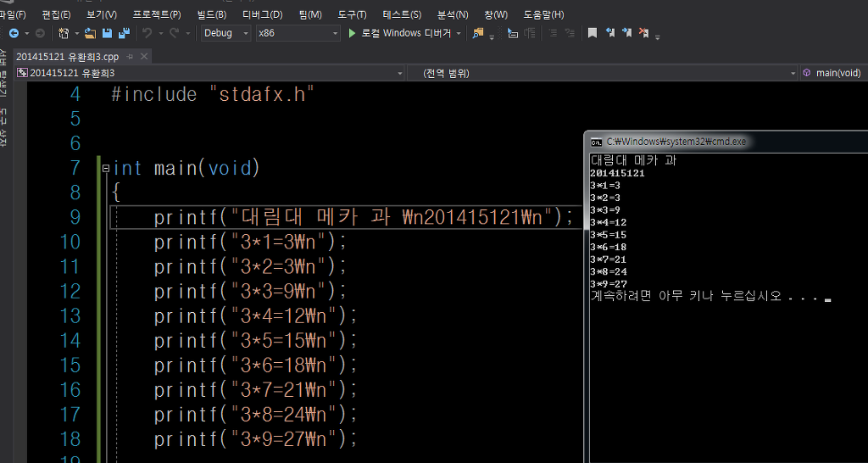Click 201415121 output line in the console
Screen dimensions: 868x463
tap(617, 173)
